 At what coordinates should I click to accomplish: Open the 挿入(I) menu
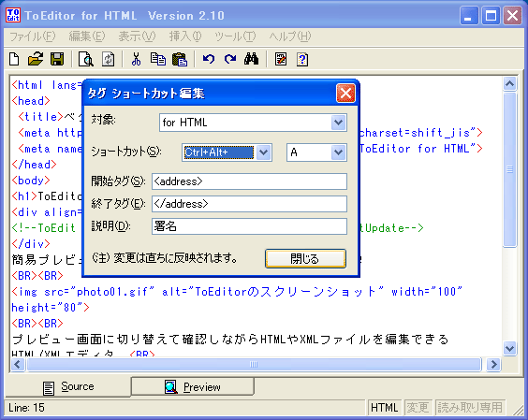pyautogui.click(x=185, y=36)
